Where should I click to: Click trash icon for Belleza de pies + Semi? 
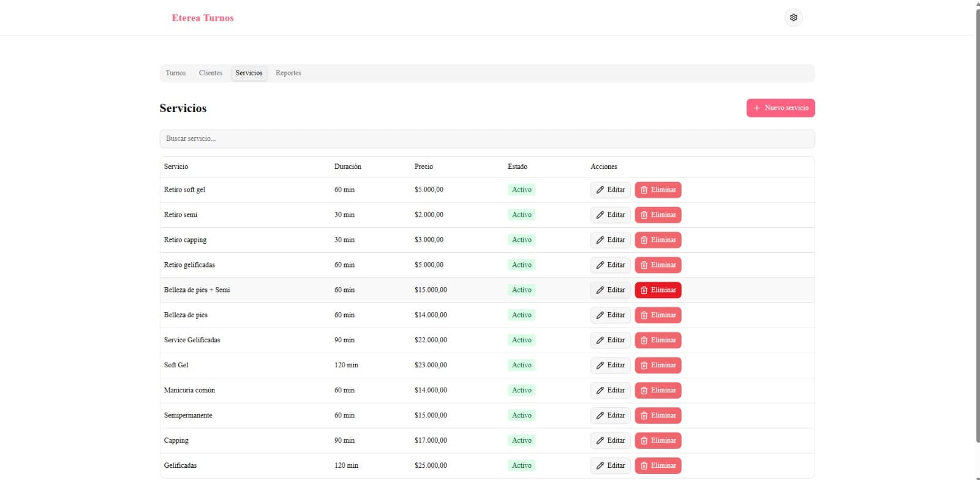pyautogui.click(x=644, y=290)
